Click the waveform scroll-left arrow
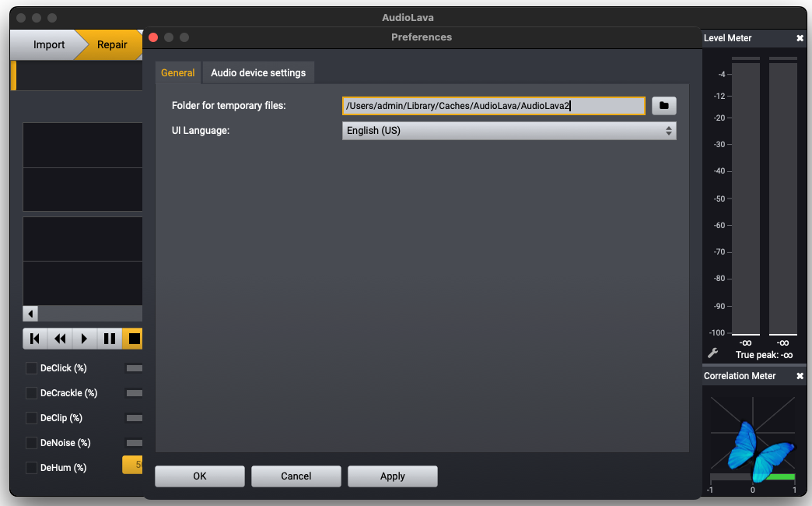This screenshot has height=506, width=812. coord(30,314)
